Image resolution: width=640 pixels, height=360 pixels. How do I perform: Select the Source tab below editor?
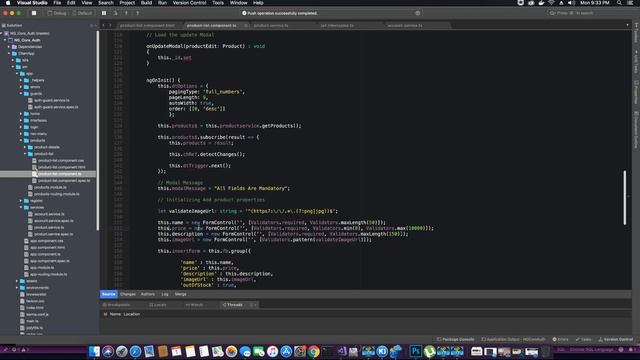click(109, 294)
